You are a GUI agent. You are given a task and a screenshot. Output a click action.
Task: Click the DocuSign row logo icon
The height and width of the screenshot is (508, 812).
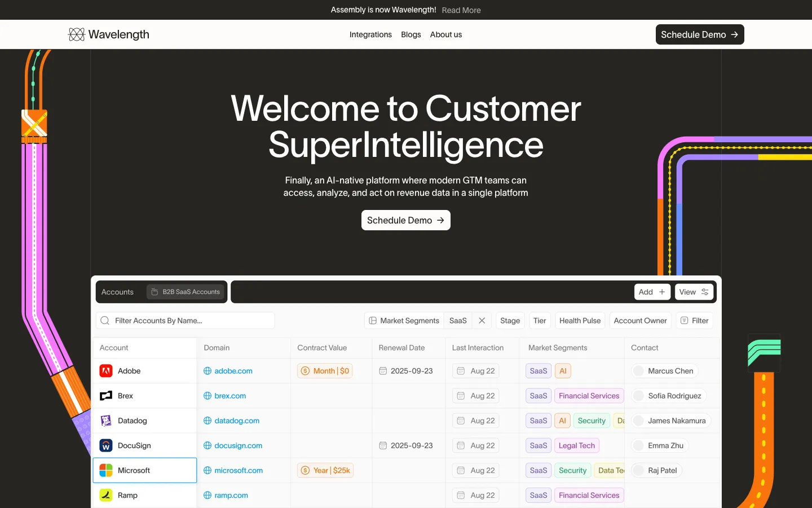pos(106,445)
